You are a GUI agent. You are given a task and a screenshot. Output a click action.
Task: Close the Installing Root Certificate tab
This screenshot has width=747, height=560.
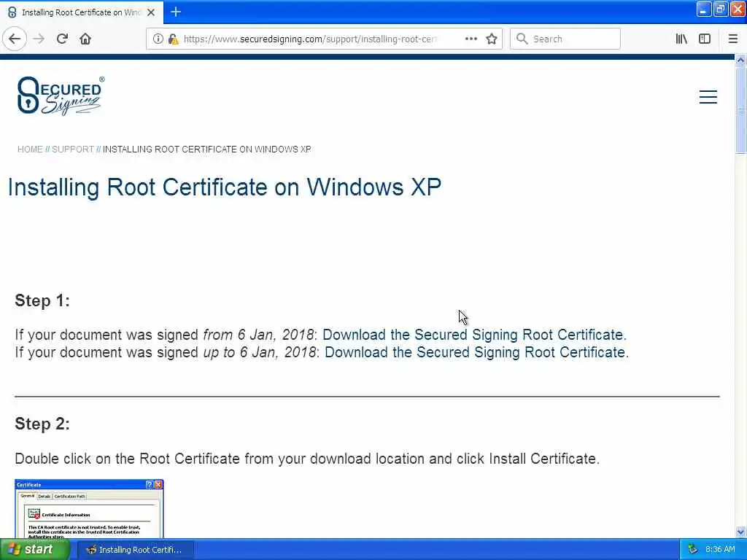pyautogui.click(x=151, y=12)
